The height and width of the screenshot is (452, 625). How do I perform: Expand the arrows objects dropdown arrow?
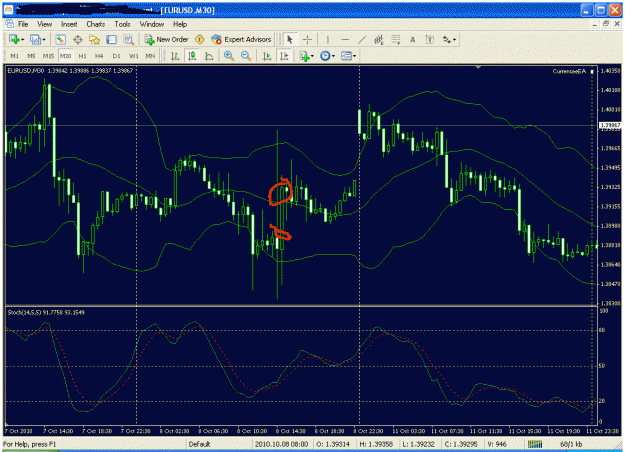pyautogui.click(x=454, y=39)
